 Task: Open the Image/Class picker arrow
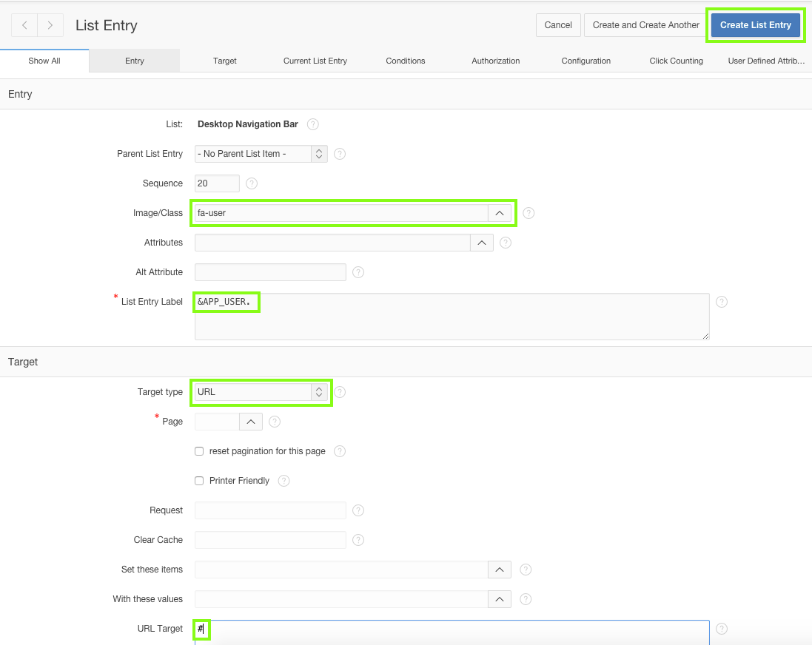pos(501,213)
